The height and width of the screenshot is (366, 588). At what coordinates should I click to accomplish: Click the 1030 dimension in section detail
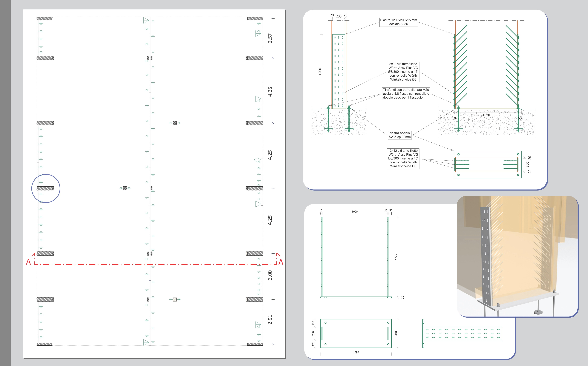(486, 115)
